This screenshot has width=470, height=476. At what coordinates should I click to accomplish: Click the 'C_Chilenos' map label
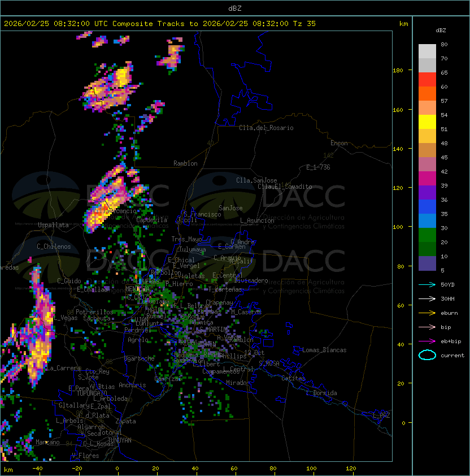(54, 246)
